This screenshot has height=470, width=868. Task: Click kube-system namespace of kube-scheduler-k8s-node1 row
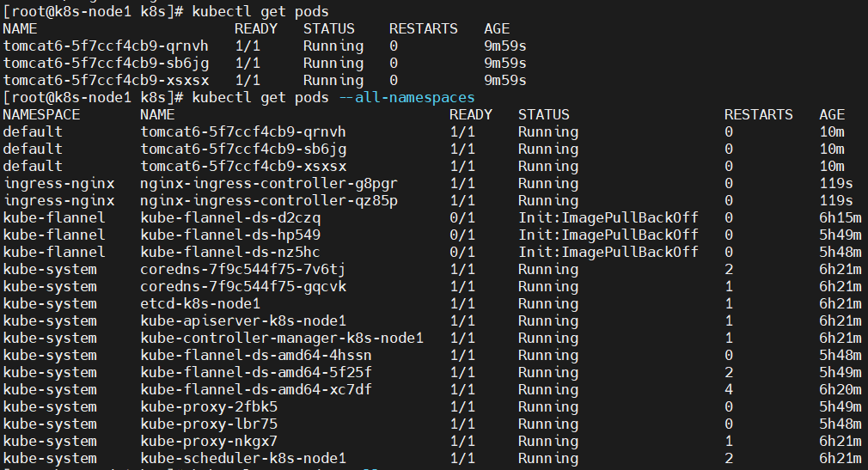[x=50, y=458]
